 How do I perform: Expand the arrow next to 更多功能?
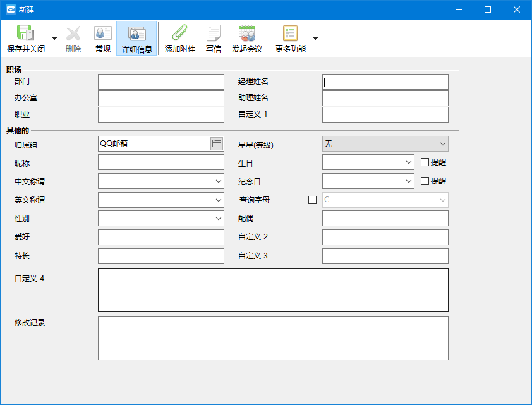315,39
